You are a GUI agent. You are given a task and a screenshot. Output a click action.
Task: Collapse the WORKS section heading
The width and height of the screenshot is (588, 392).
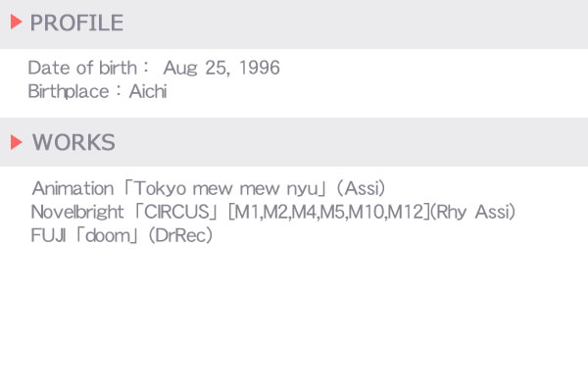[73, 142]
